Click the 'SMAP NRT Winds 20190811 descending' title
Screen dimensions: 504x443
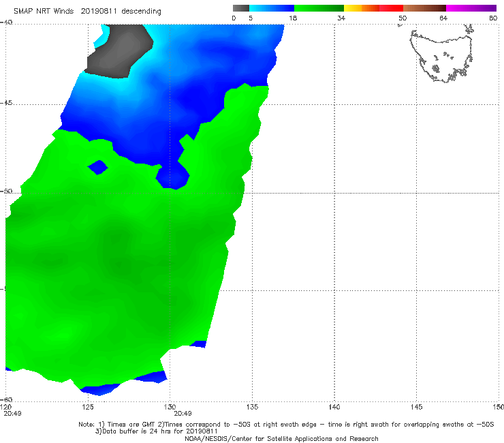coord(87,12)
